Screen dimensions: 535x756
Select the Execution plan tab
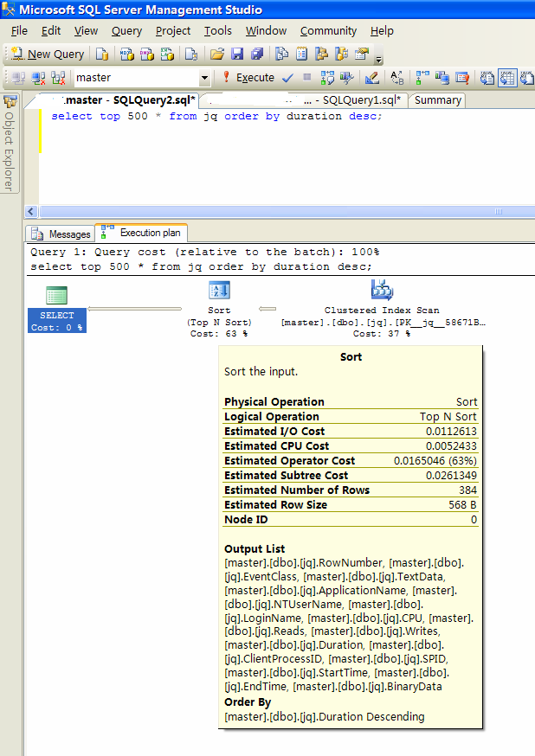[141, 233]
